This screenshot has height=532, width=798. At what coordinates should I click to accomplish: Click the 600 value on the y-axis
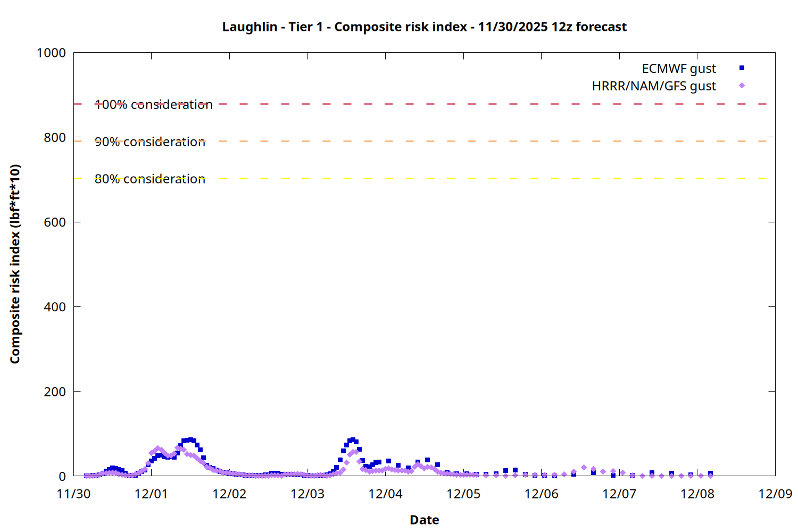55,222
